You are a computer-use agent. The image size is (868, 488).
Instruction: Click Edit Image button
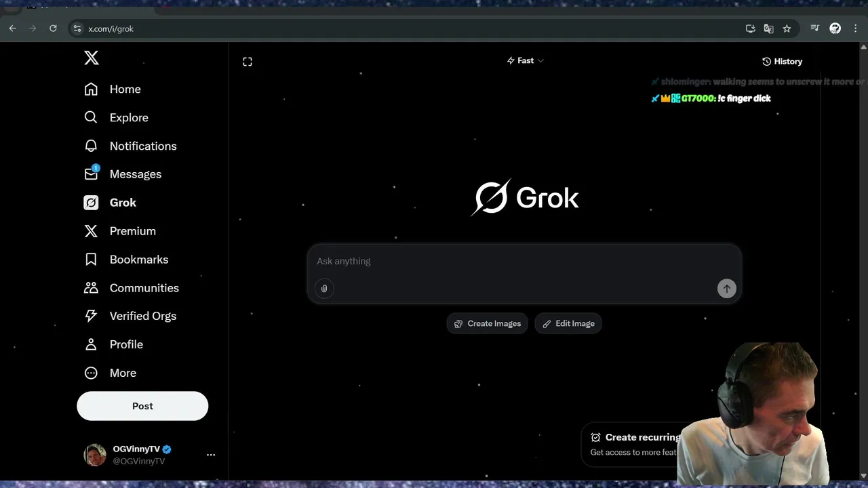[568, 324]
